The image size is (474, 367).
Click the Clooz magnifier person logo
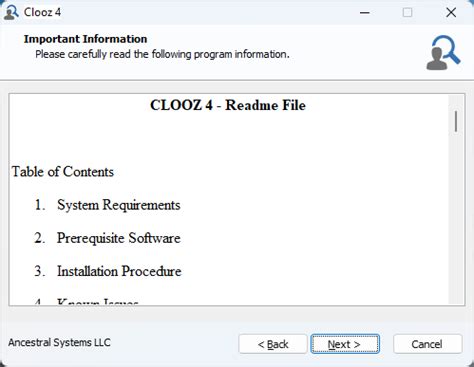[x=443, y=52]
